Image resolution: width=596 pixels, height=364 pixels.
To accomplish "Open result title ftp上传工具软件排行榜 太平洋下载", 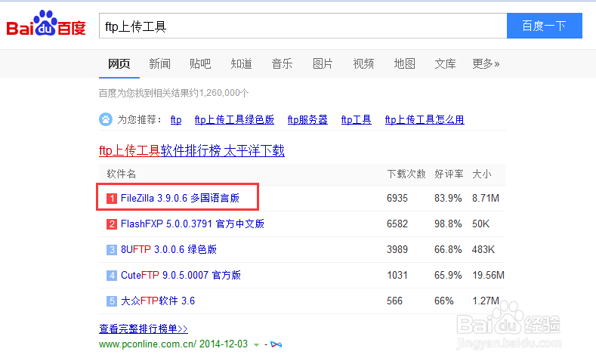I will click(192, 151).
